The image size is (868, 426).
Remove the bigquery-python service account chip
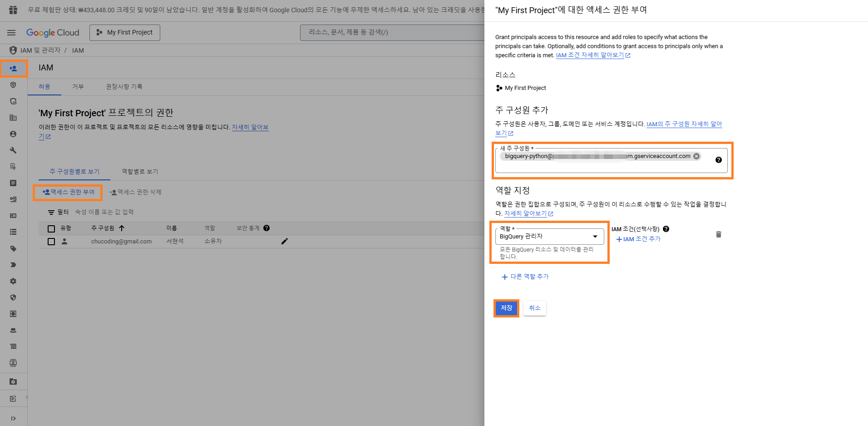[696, 156]
